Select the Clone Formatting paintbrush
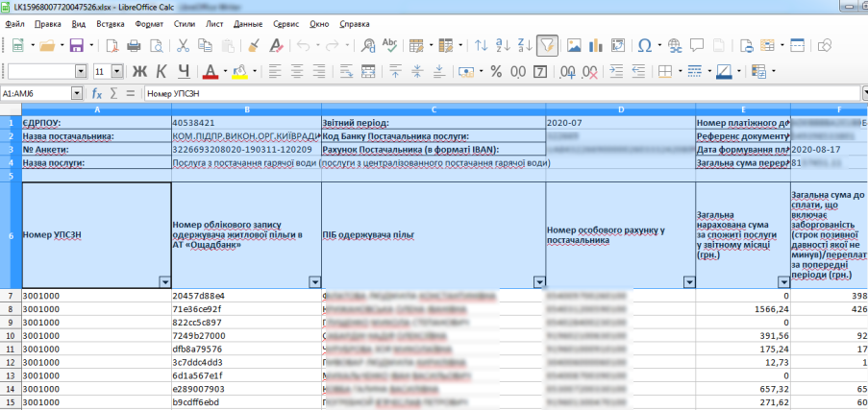 tap(253, 45)
